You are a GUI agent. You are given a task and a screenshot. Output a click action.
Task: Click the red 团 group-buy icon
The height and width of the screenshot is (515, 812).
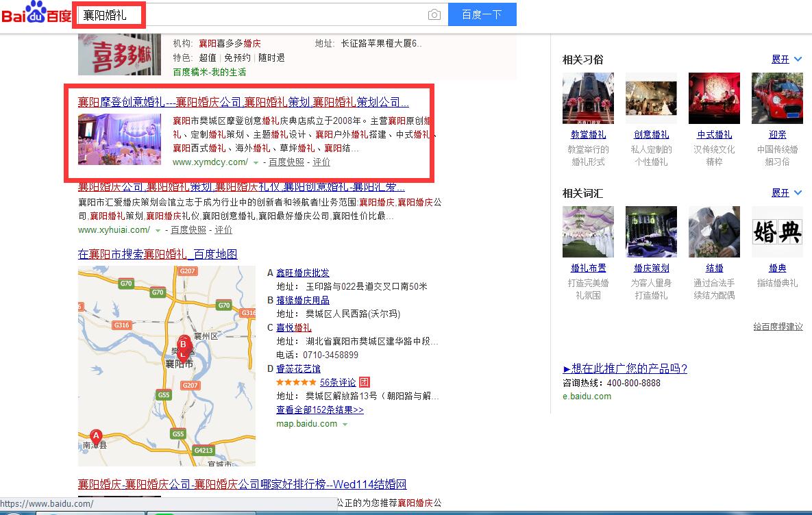click(x=365, y=382)
